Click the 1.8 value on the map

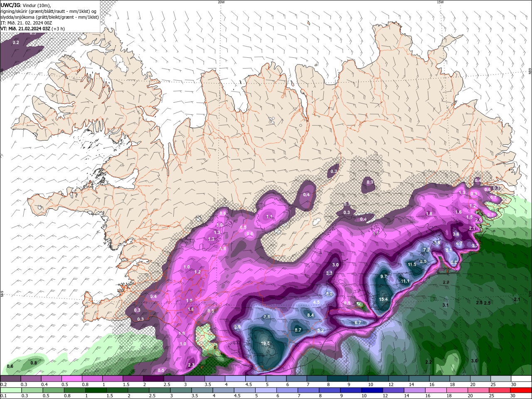click(429, 214)
